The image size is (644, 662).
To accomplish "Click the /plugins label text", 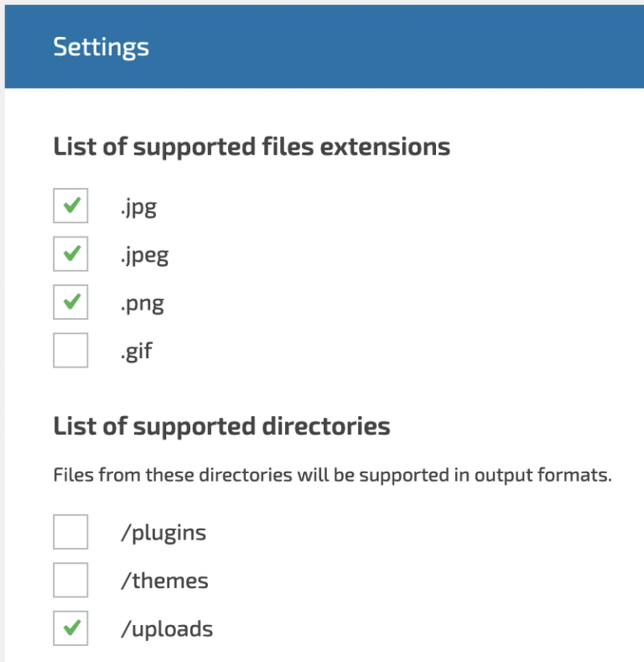I will pos(164,533).
